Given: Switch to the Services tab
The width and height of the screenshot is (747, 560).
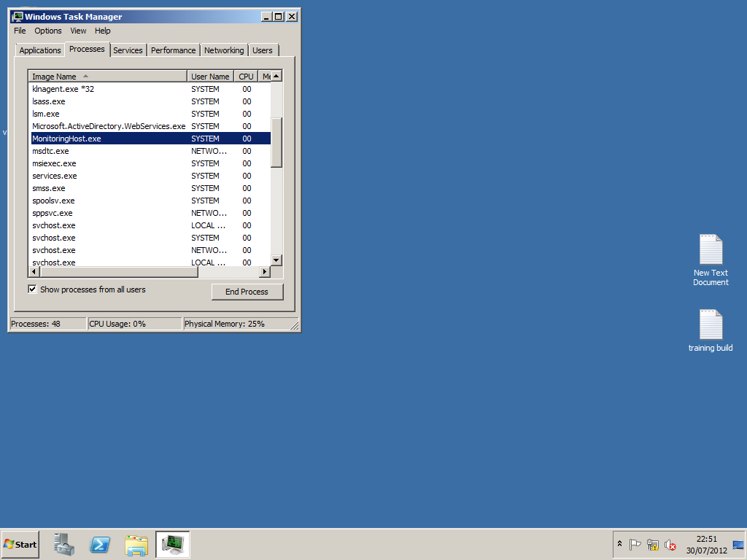Looking at the screenshot, I should click(128, 50).
